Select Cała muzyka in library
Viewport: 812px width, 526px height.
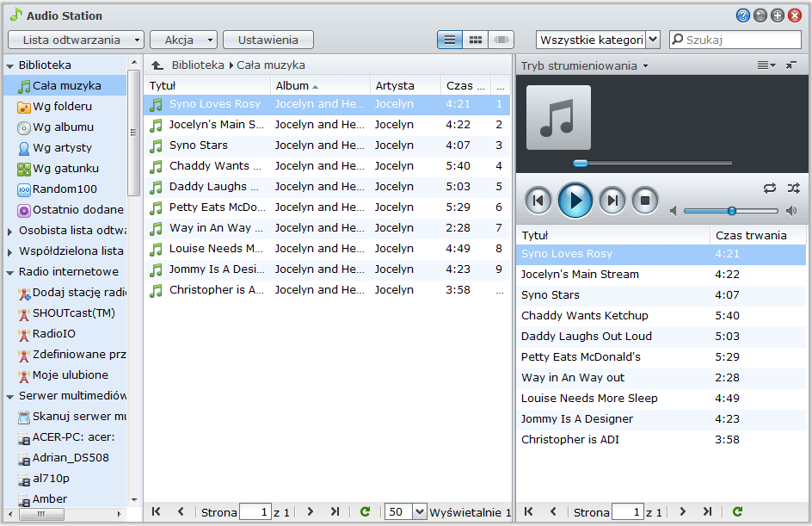65,85
